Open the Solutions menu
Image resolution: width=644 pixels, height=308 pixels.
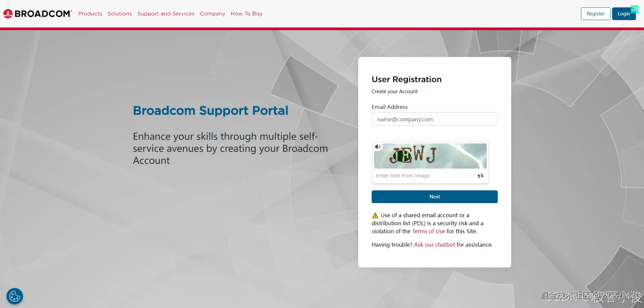pos(120,14)
